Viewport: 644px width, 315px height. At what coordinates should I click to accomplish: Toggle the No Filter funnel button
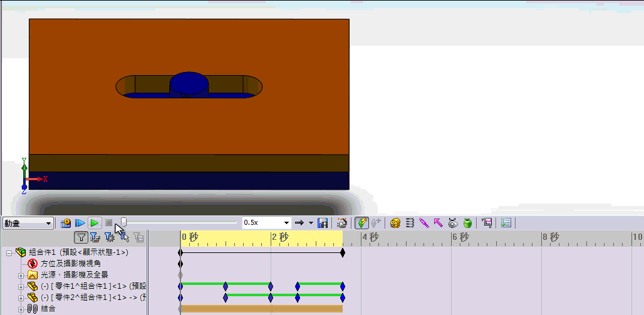click(x=81, y=237)
